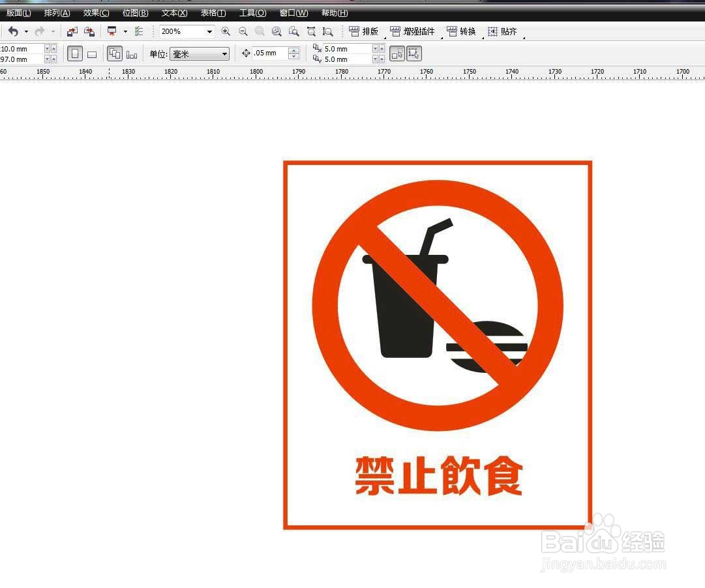Click the Import icon
Image resolution: width=705 pixels, height=588 pixels.
(x=72, y=31)
